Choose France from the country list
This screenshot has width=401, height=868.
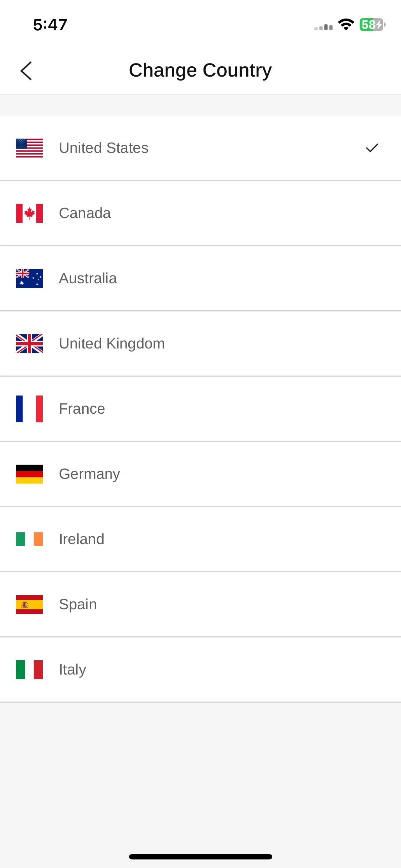click(x=200, y=409)
